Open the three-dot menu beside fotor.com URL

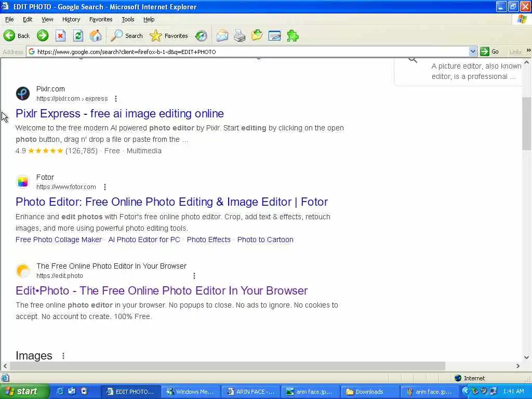pos(105,187)
